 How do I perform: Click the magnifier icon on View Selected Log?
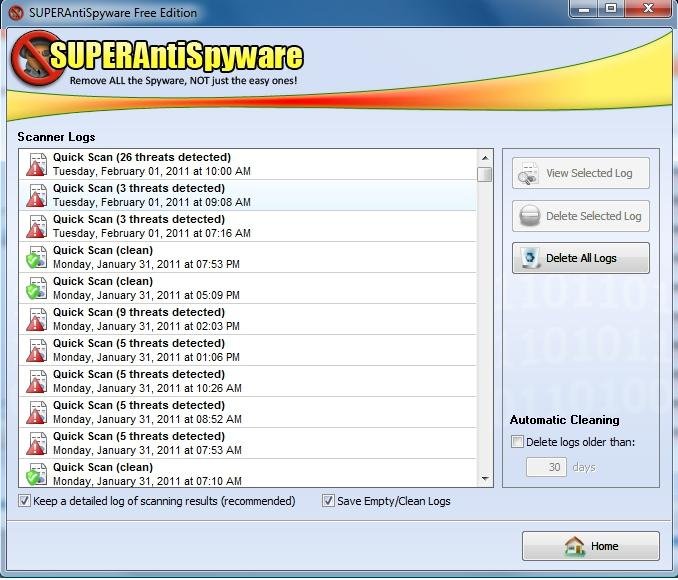coord(528,173)
